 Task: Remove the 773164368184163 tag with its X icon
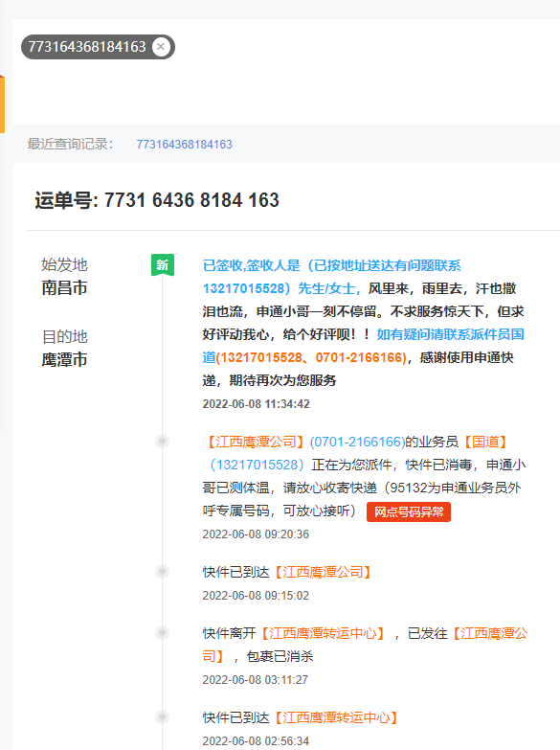161,47
